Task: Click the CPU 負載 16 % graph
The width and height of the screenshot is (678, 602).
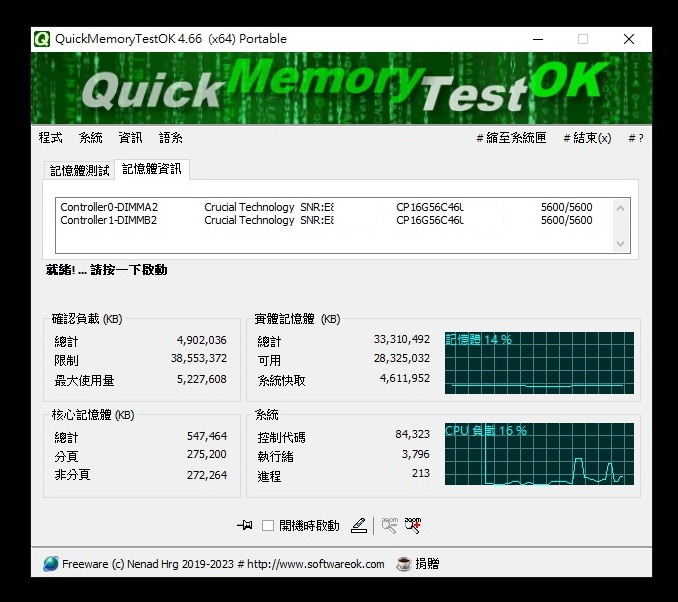Action: click(539, 454)
